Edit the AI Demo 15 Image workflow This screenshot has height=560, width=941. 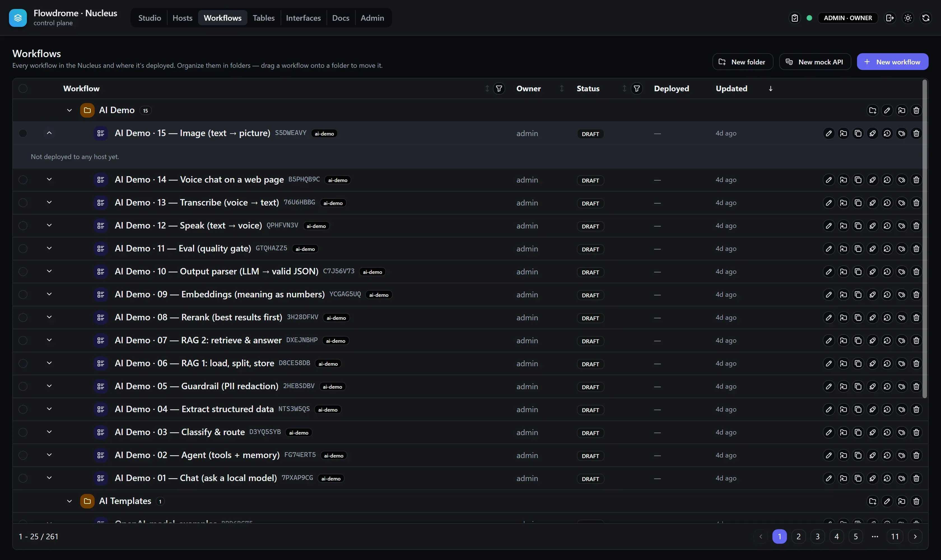(828, 133)
